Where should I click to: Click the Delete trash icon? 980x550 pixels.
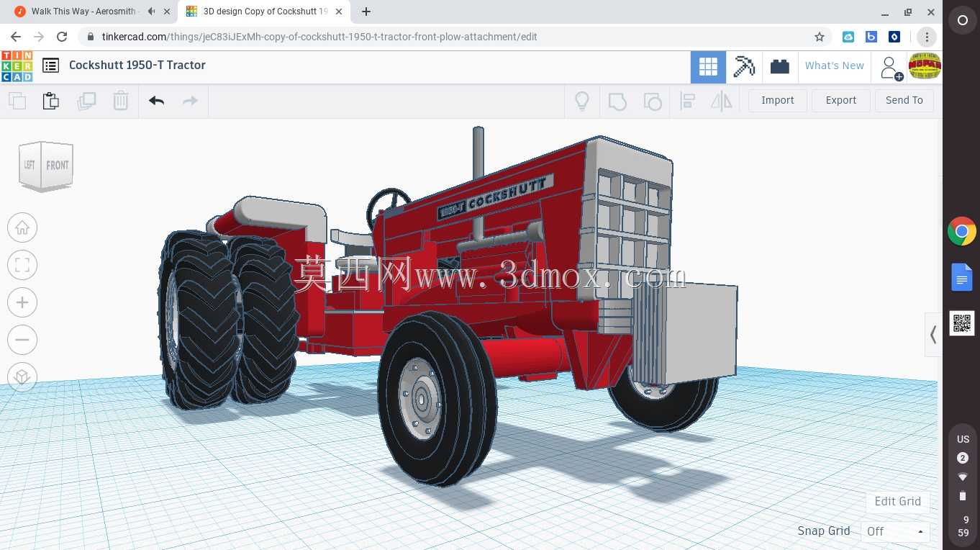(121, 101)
